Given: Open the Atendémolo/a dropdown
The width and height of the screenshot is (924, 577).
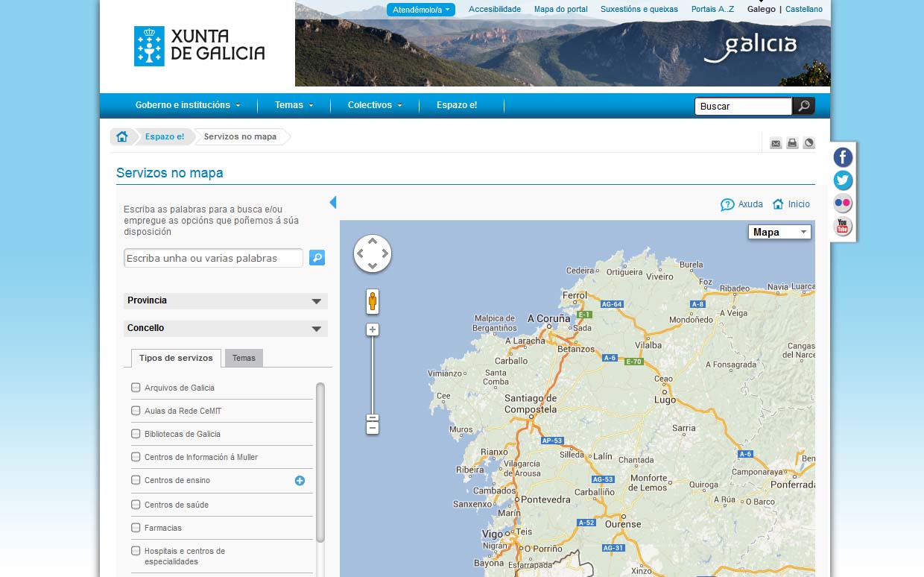Looking at the screenshot, I should pyautogui.click(x=421, y=10).
